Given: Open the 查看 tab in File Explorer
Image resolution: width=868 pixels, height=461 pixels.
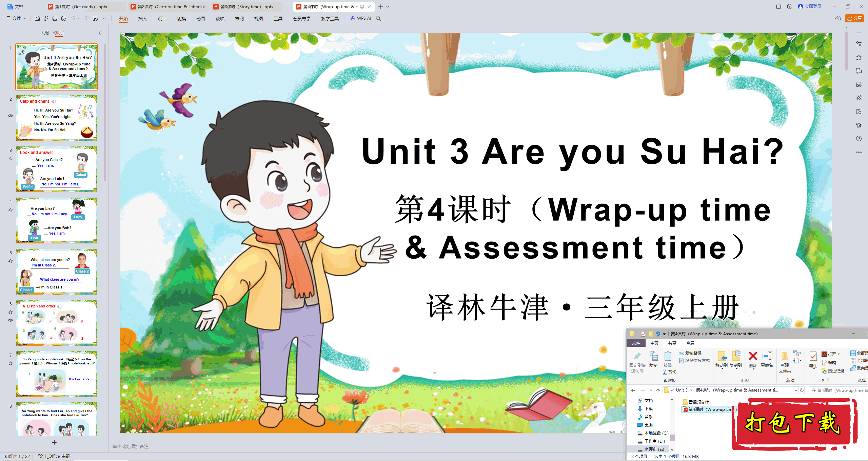Looking at the screenshot, I should pyautogui.click(x=690, y=343).
